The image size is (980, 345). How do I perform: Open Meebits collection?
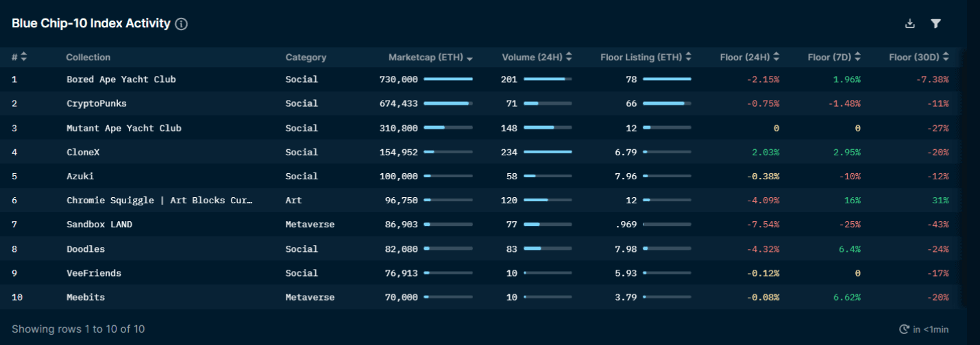click(86, 297)
